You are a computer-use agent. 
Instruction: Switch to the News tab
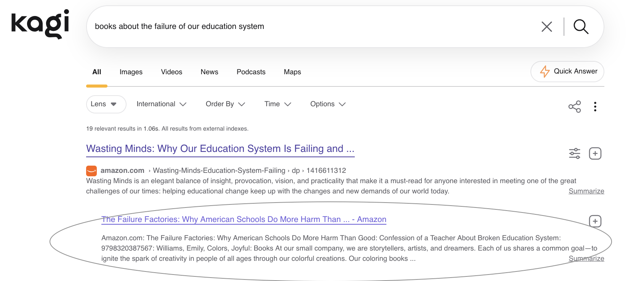(210, 72)
